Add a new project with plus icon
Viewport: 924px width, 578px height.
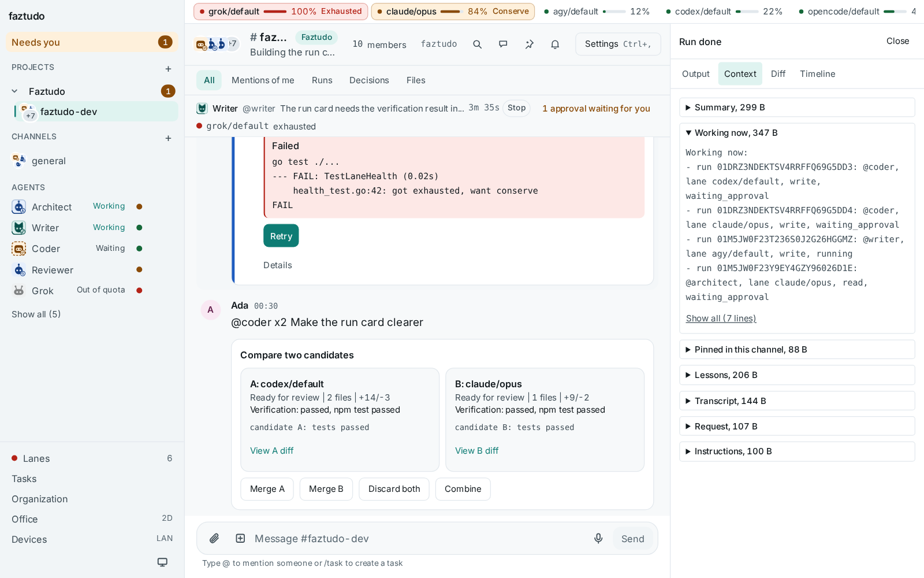[x=168, y=69]
